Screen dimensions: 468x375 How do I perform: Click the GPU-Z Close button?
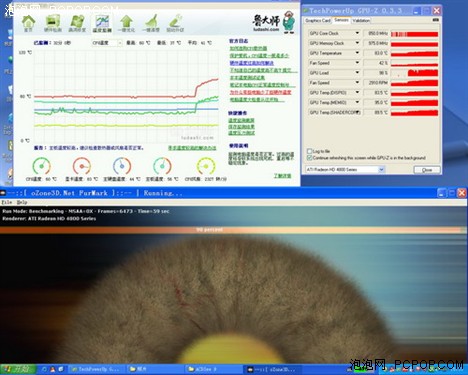pyautogui.click(x=427, y=170)
